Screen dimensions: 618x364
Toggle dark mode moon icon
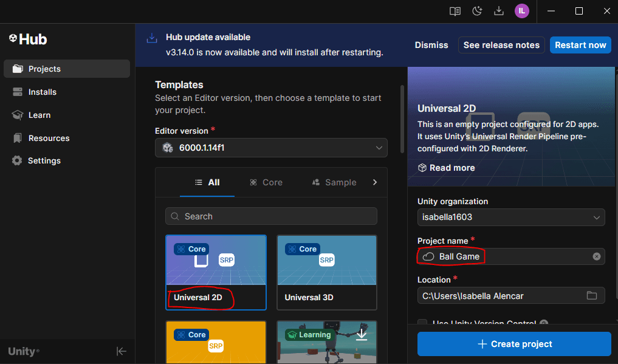pos(478,11)
